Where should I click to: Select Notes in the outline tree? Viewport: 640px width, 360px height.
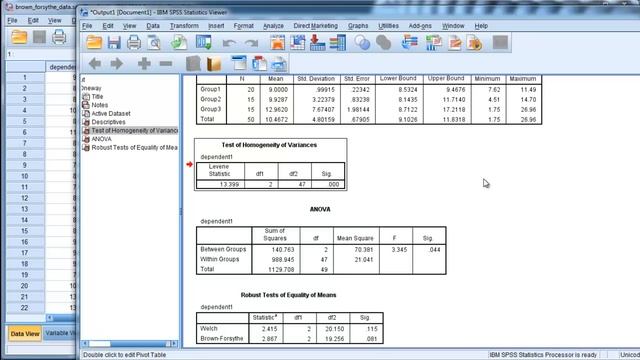(99, 105)
